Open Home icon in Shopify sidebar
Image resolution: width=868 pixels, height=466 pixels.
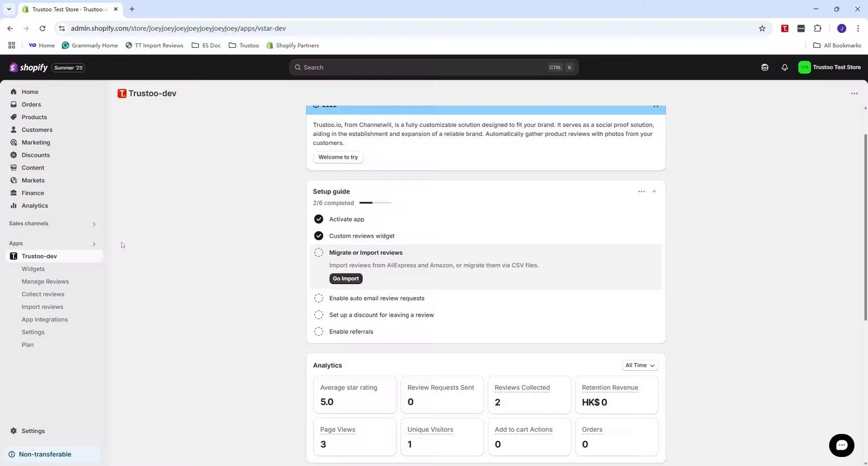pyautogui.click(x=13, y=92)
